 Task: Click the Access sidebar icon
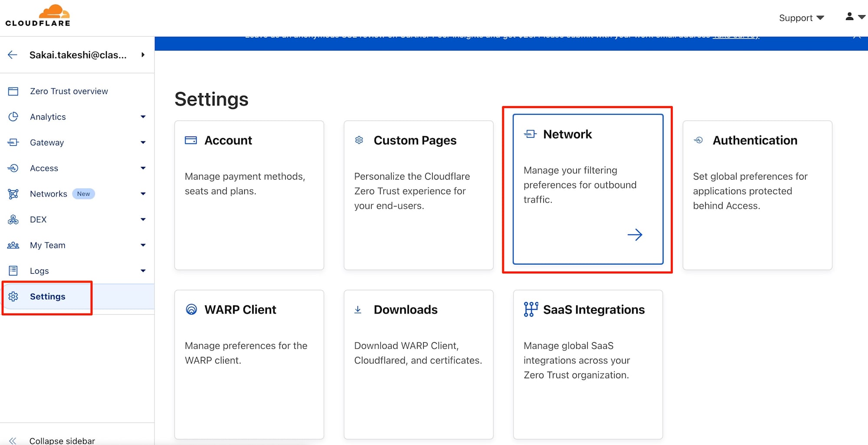pyautogui.click(x=13, y=168)
